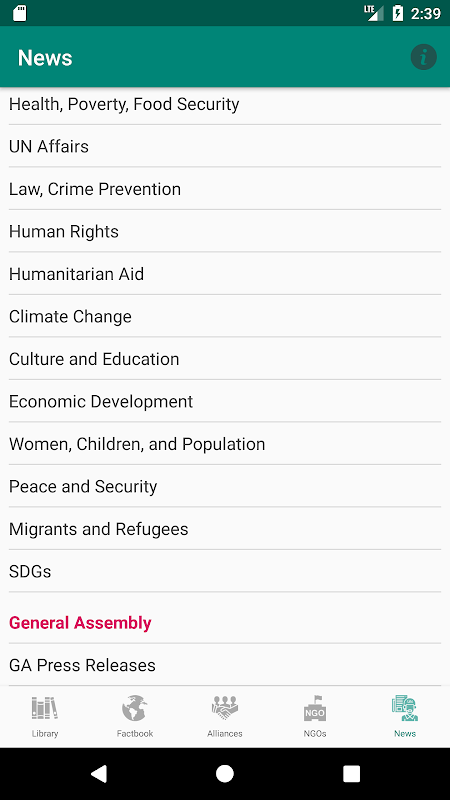Tap the Android recent apps button
The height and width of the screenshot is (800, 450).
(x=352, y=773)
